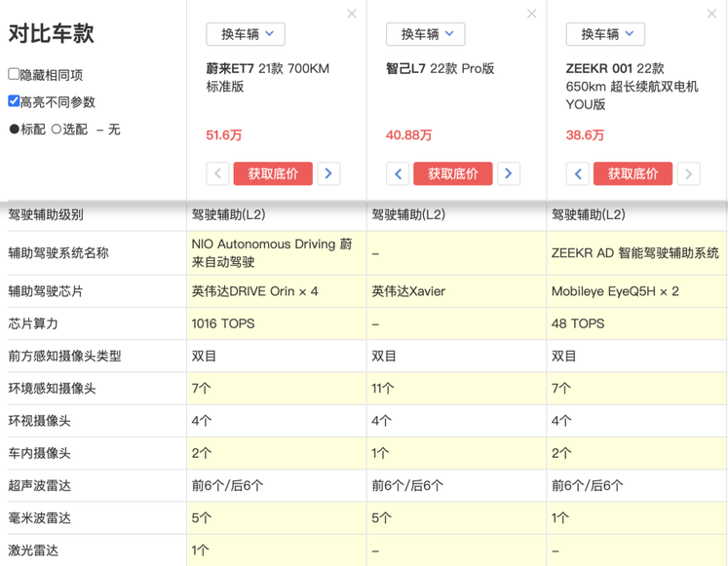Select the 车内摄像头 row label
Image resolution: width=728 pixels, height=566 pixels.
(39, 454)
